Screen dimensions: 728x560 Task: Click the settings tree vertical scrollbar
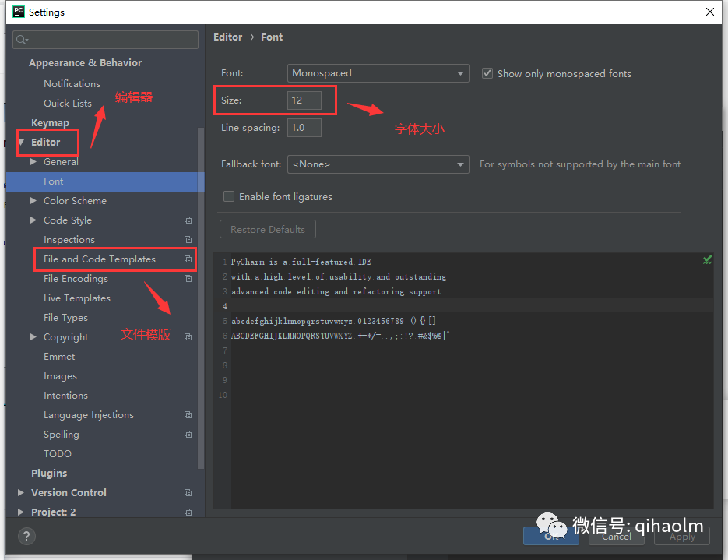point(201,298)
